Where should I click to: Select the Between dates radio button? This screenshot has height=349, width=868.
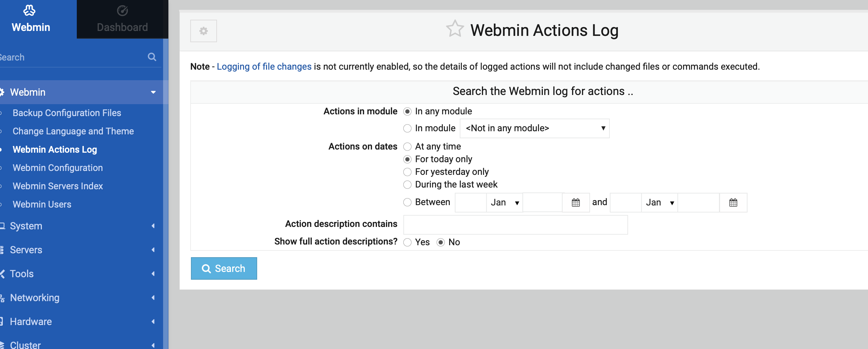[407, 202]
